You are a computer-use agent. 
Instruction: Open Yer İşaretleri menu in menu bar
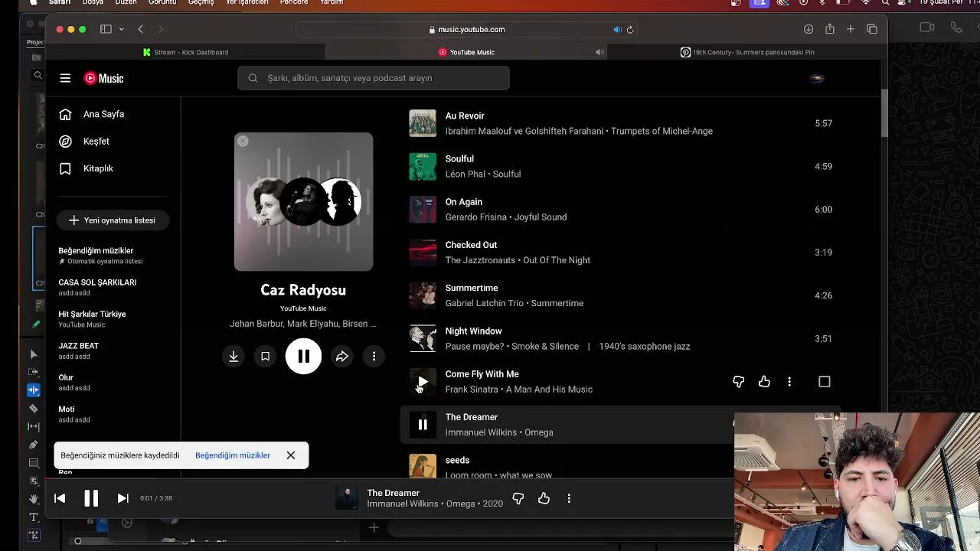(247, 2)
